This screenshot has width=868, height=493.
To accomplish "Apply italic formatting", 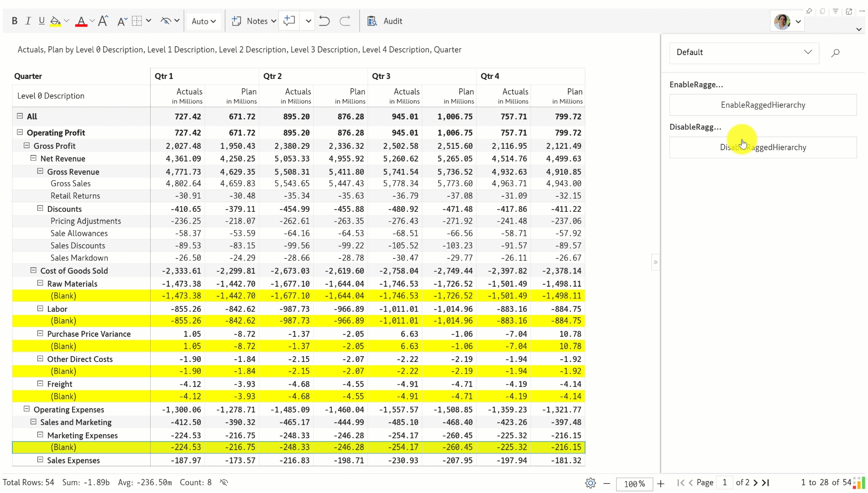I will click(28, 21).
